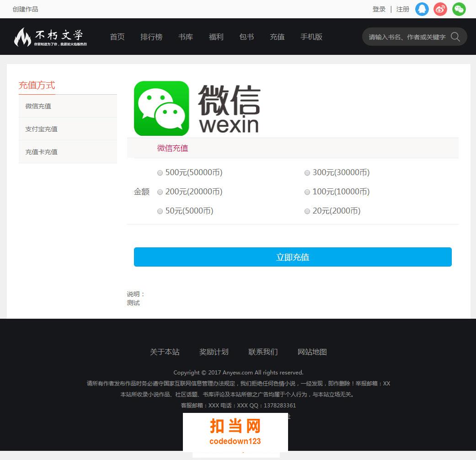
Task: Click the 金额 label
Action: point(142,192)
